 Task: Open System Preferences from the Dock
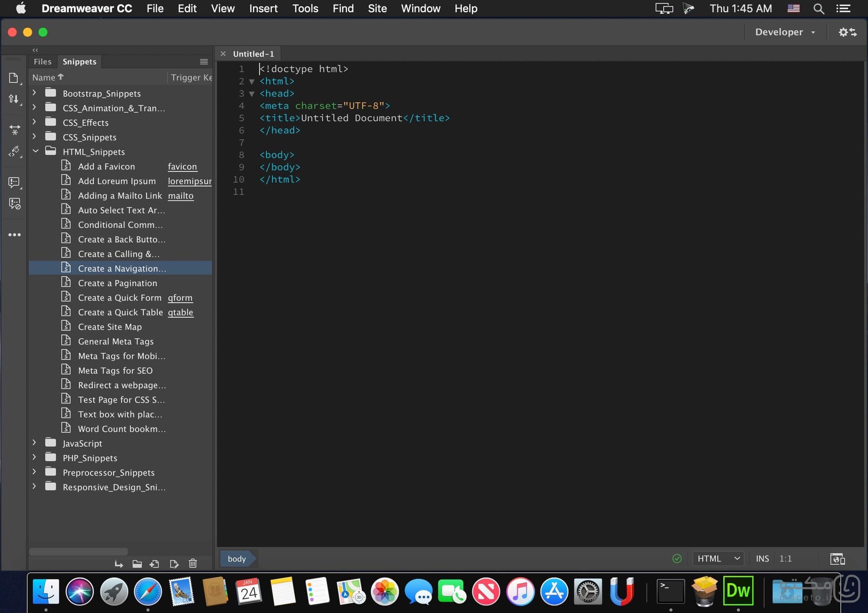[x=588, y=591]
